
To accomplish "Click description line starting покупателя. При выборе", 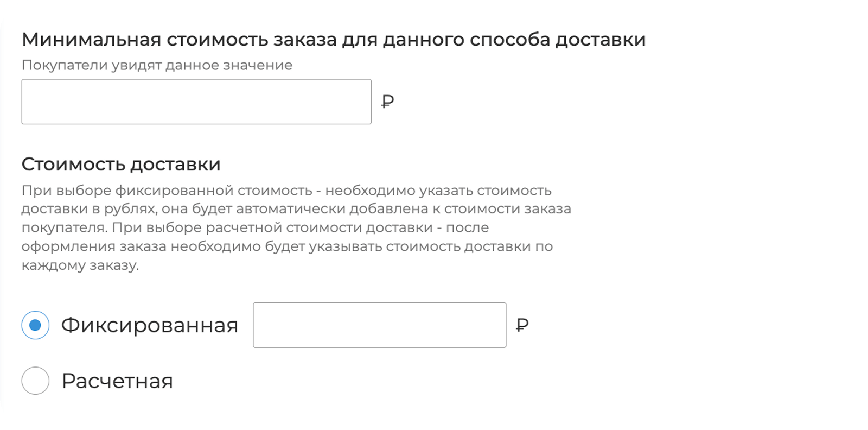I will 255,227.
